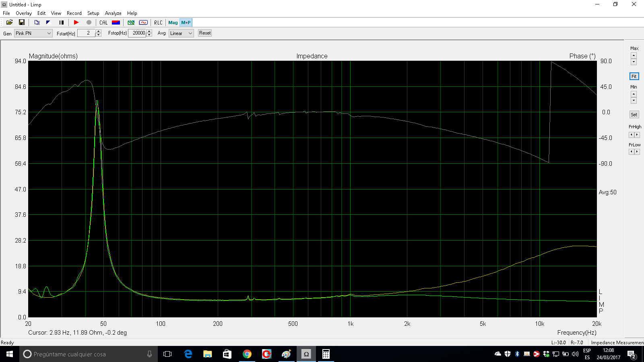Screen dimensions: 644x362
Task: Open the OneDrive cloud tray icon
Action: point(498,354)
